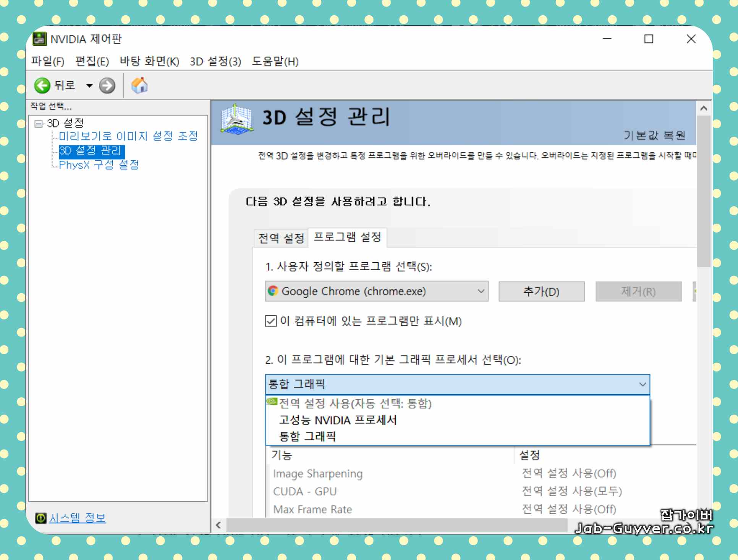Screen dimensions: 738x560
Task: Switch to the 전역 설정 tab
Action: [281, 238]
